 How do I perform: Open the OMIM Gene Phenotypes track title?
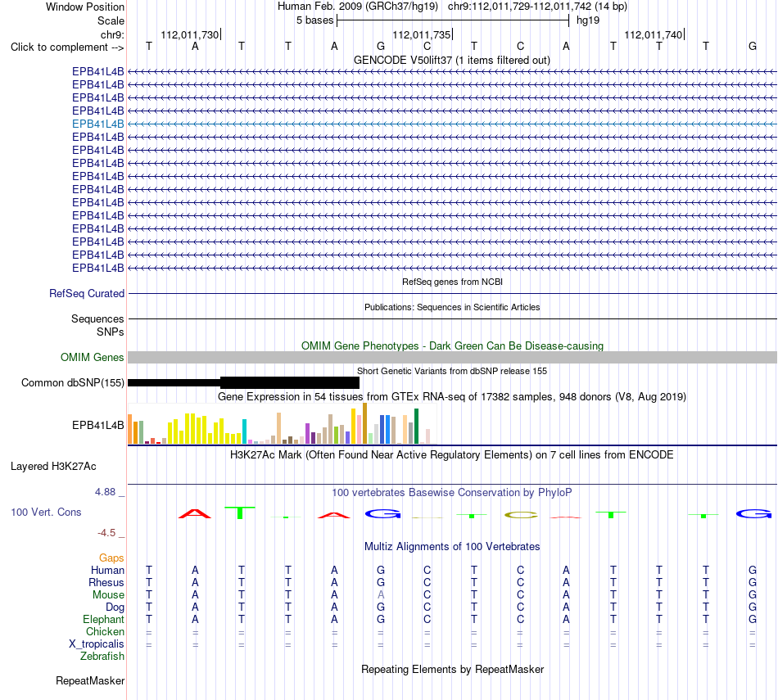[x=452, y=345]
